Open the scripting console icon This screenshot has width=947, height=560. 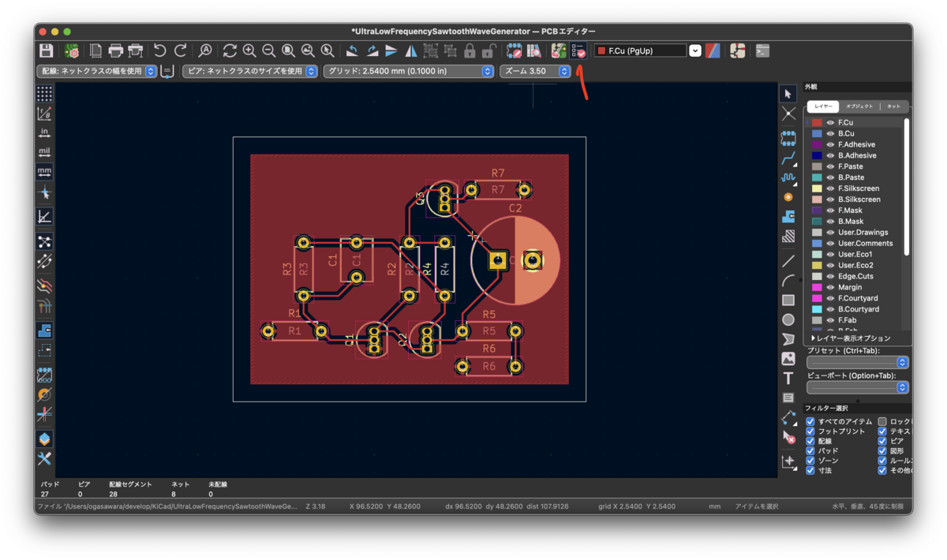(x=762, y=50)
